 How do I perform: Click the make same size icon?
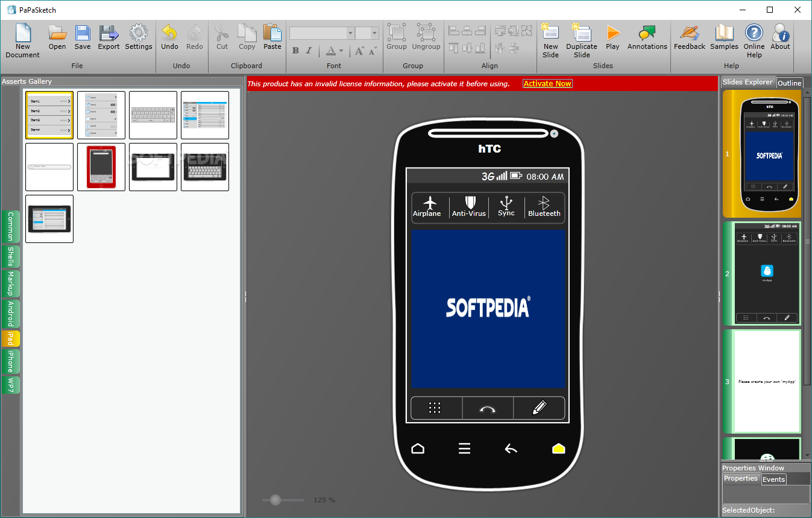(x=526, y=31)
